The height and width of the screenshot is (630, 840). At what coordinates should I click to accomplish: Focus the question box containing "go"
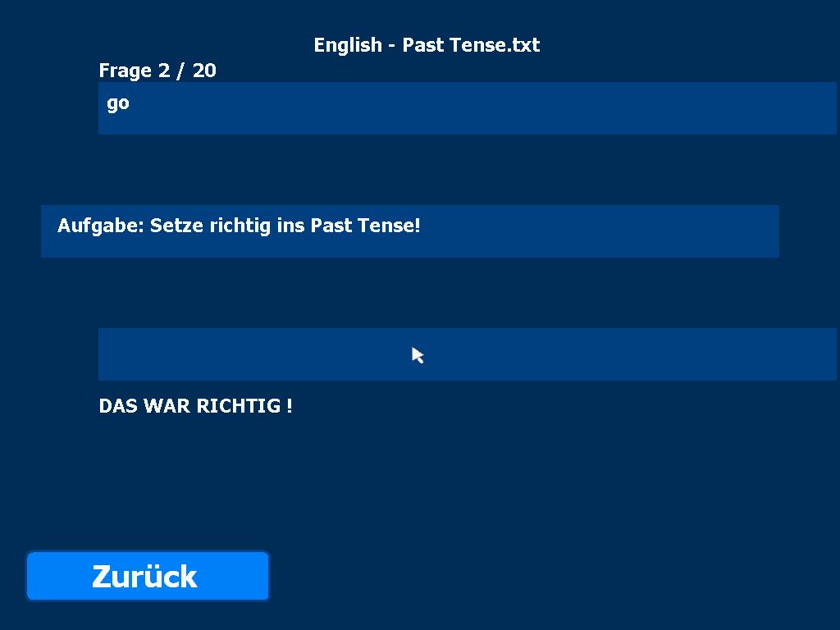[467, 108]
